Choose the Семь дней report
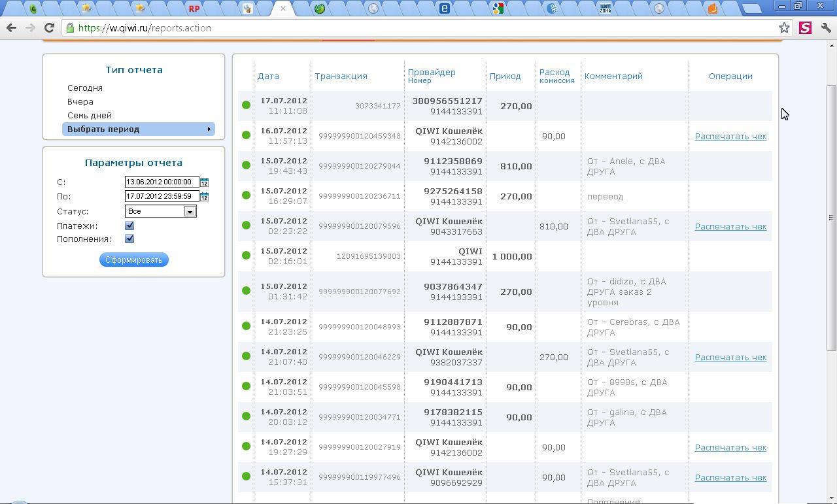The width and height of the screenshot is (837, 504). tap(90, 116)
